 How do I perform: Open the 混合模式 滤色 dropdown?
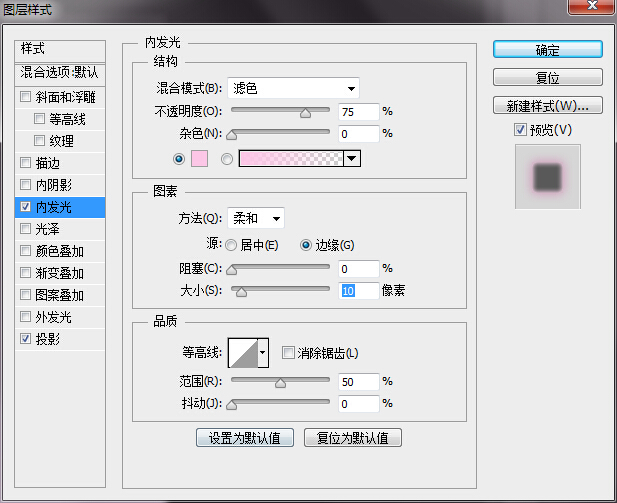point(293,88)
